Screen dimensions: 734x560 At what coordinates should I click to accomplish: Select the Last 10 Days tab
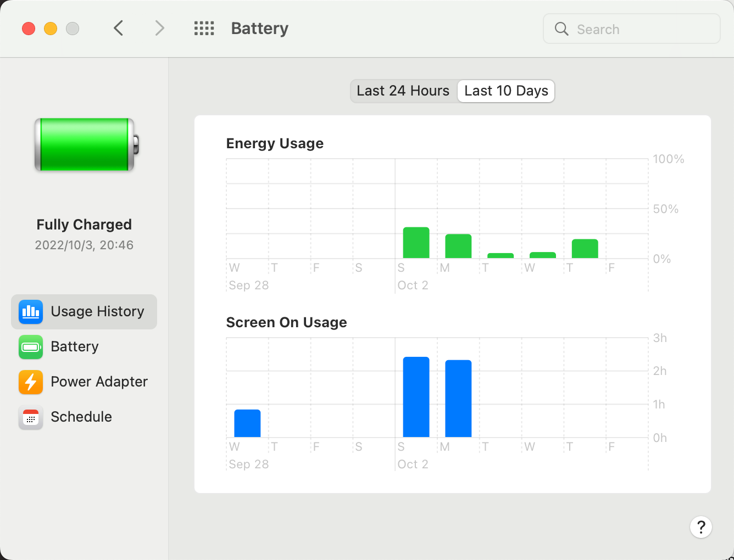click(507, 91)
